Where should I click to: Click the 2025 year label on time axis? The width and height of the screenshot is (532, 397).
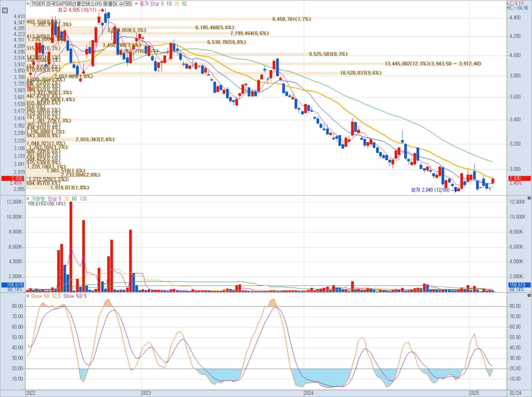(474, 393)
